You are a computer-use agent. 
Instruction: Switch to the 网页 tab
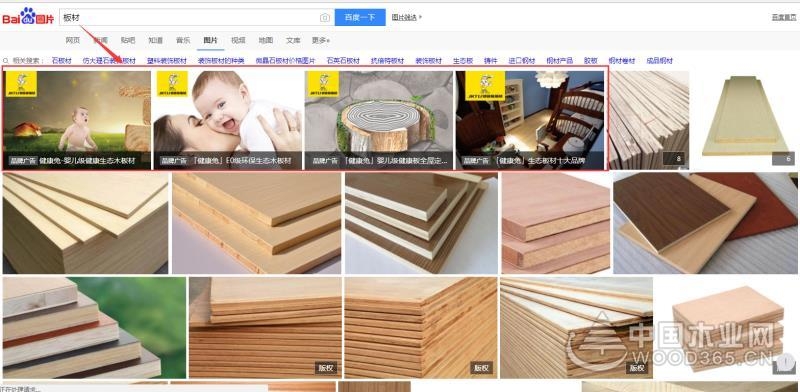coord(73,40)
